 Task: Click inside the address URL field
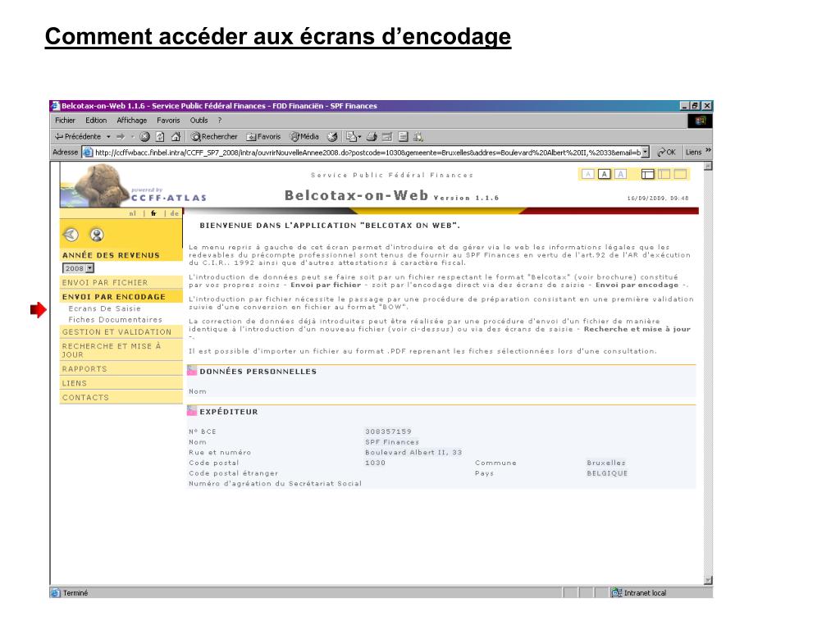367,152
